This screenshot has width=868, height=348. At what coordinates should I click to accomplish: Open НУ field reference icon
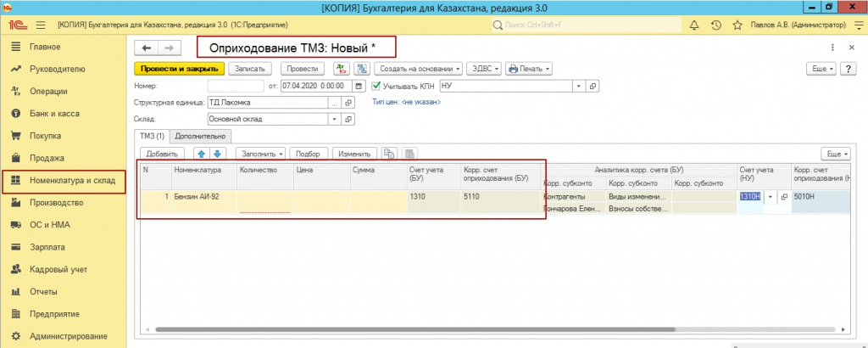pyautogui.click(x=593, y=86)
